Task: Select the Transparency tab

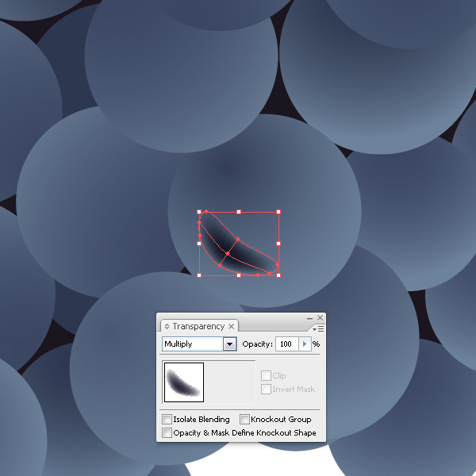Action: pos(199,326)
